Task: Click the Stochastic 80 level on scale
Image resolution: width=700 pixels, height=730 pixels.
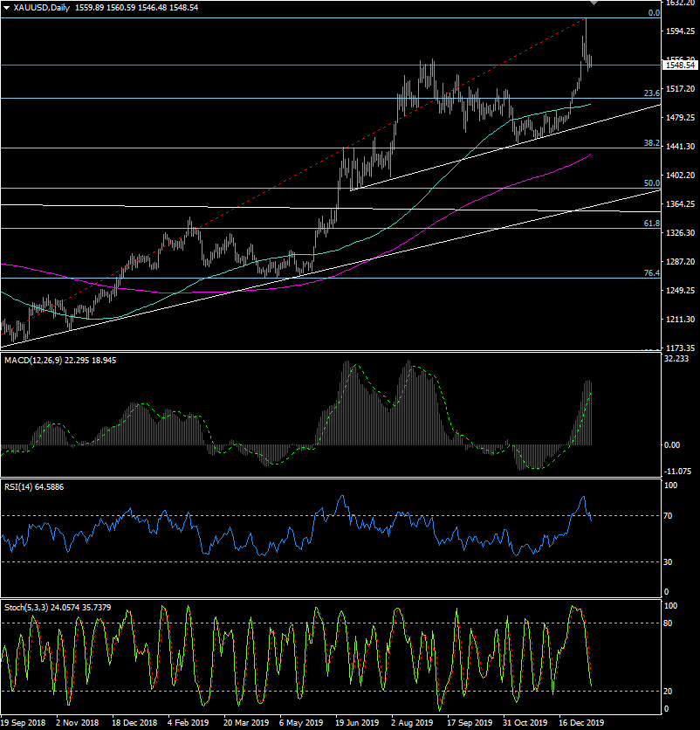Action: pos(670,623)
